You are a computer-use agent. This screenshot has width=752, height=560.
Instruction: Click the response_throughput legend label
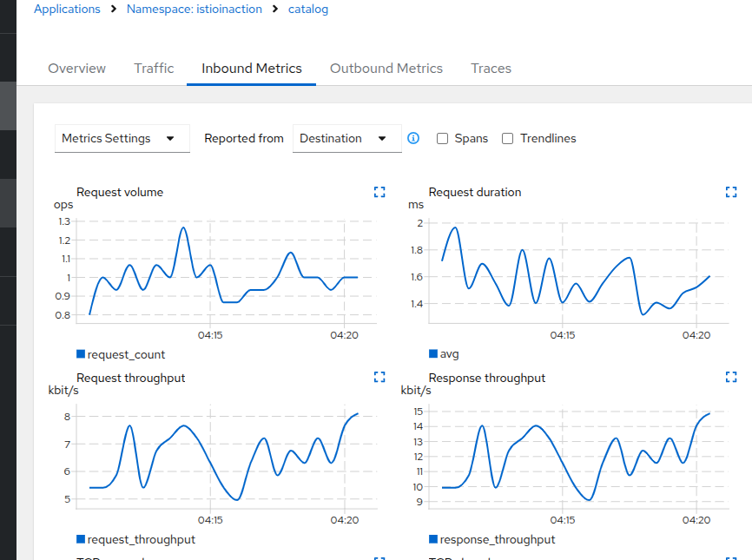click(498, 539)
